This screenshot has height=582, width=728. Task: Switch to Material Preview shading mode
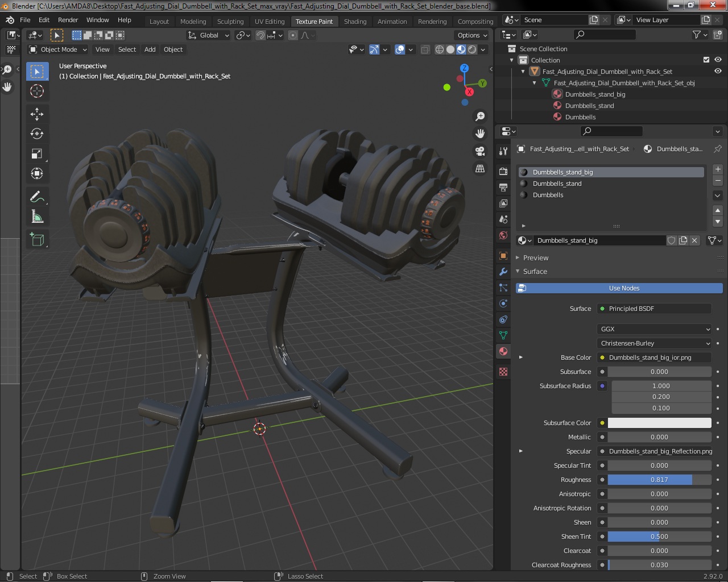(x=461, y=49)
